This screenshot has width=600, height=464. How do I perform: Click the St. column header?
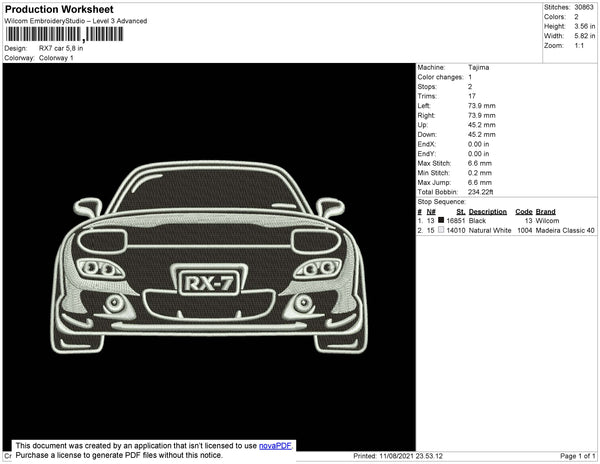[460, 211]
